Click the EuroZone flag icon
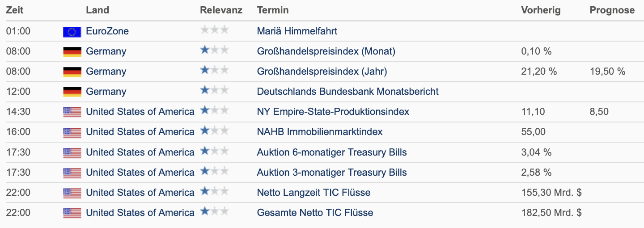This screenshot has height=228, width=644. (x=72, y=31)
